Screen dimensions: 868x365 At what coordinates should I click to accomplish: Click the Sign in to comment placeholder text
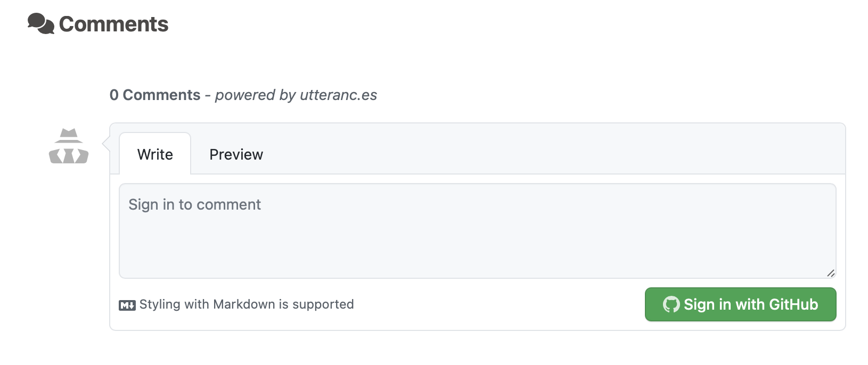point(194,204)
